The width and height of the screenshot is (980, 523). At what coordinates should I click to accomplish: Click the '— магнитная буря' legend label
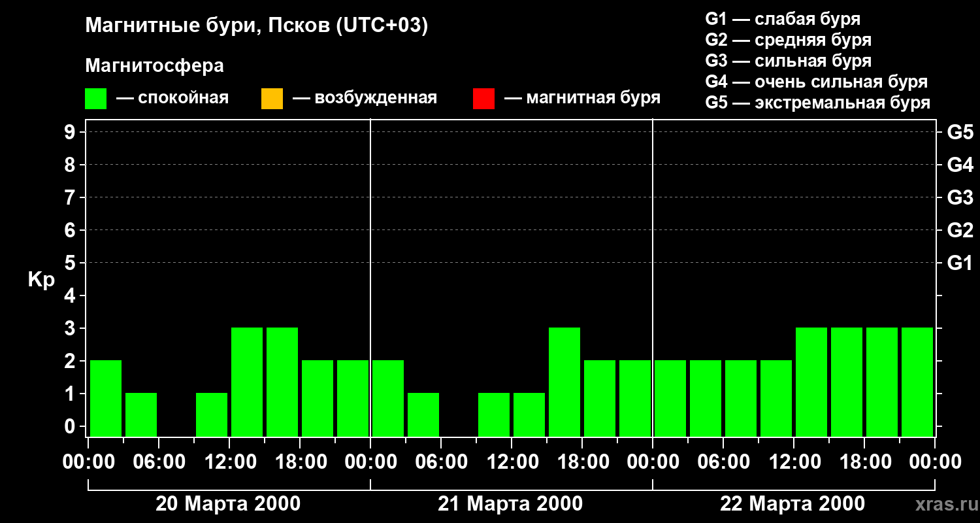[582, 98]
